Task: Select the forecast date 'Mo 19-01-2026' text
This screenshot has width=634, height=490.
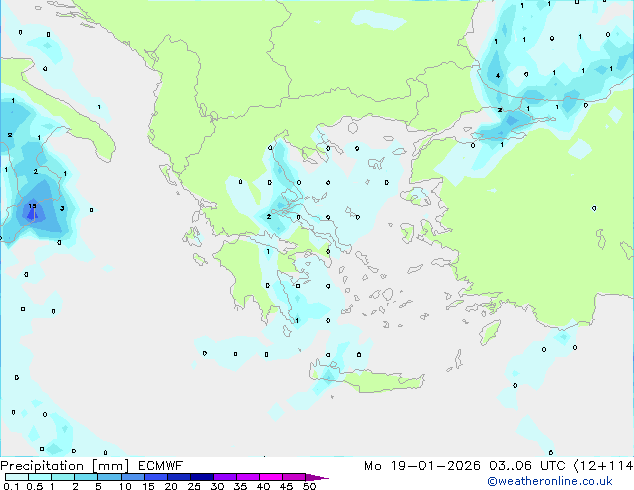Action: pos(422,466)
